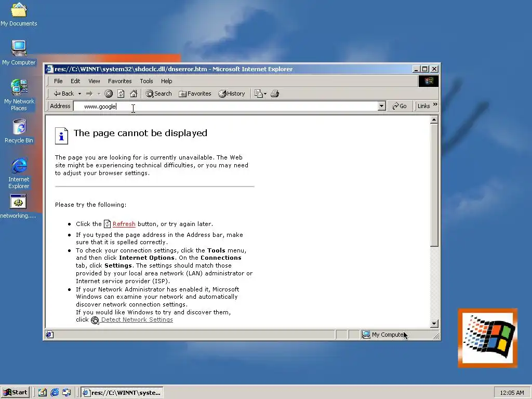Click the status bar page icon
532x399 pixels.
click(49, 335)
